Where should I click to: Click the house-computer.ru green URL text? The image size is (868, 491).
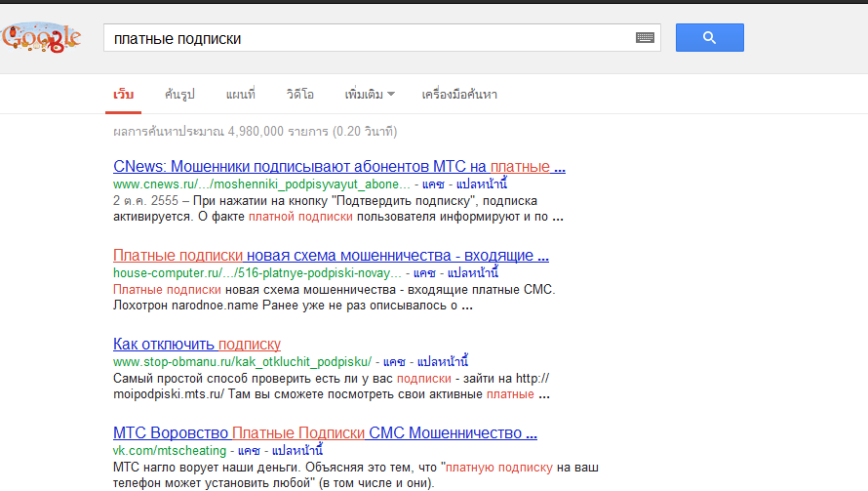pyautogui.click(x=257, y=273)
